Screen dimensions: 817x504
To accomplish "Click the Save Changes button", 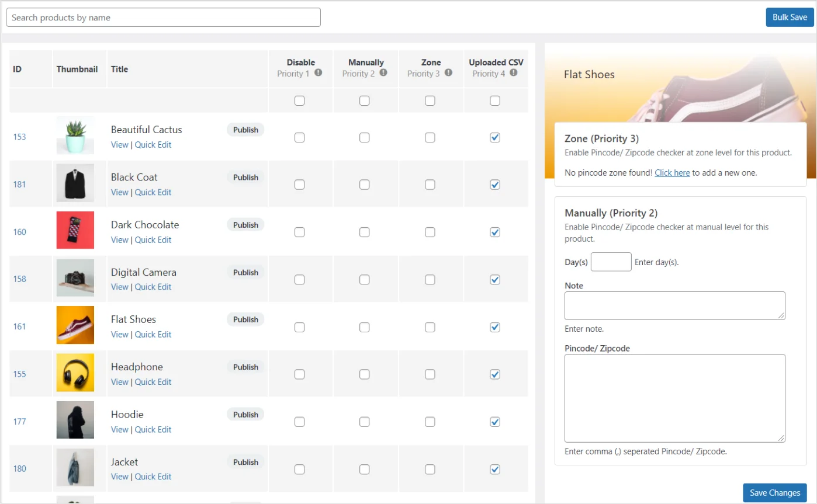I will point(774,493).
